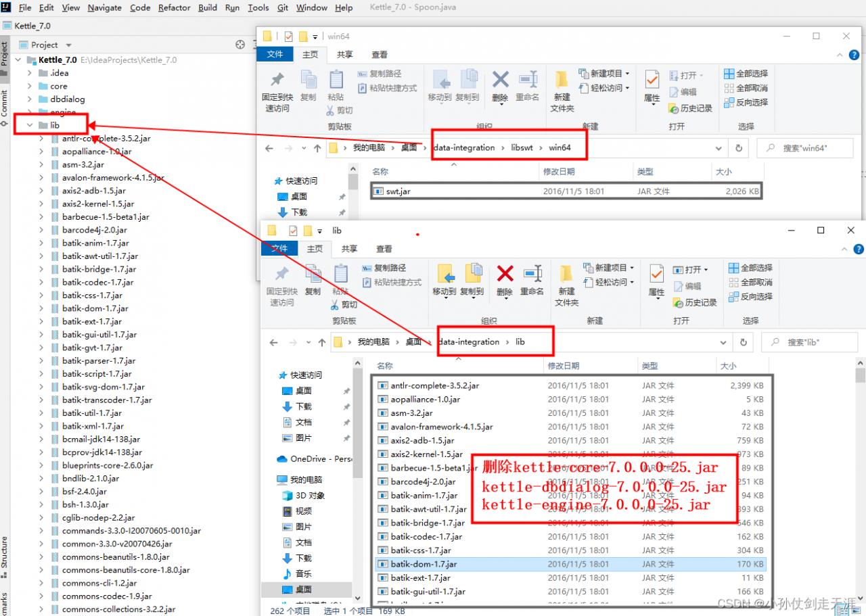Viewport: 866px width, 616px height.
Task: Sort by Size column in win64 window
Action: (x=723, y=172)
